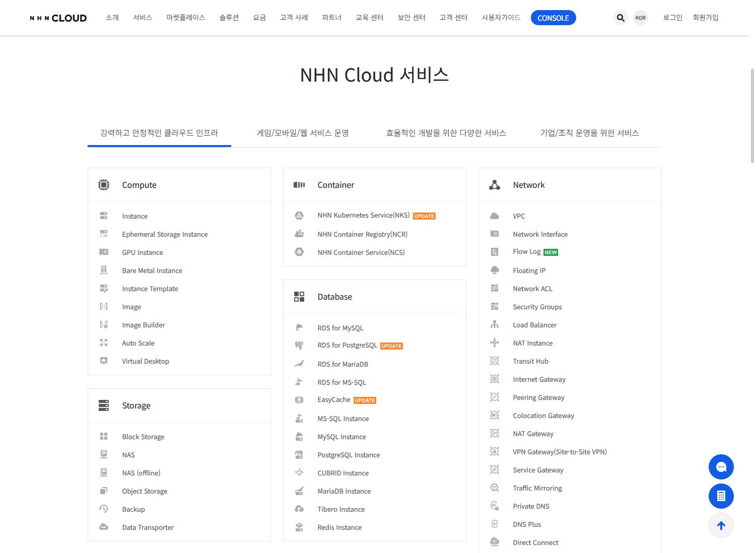Open the Tibero Instance link

pyautogui.click(x=341, y=509)
